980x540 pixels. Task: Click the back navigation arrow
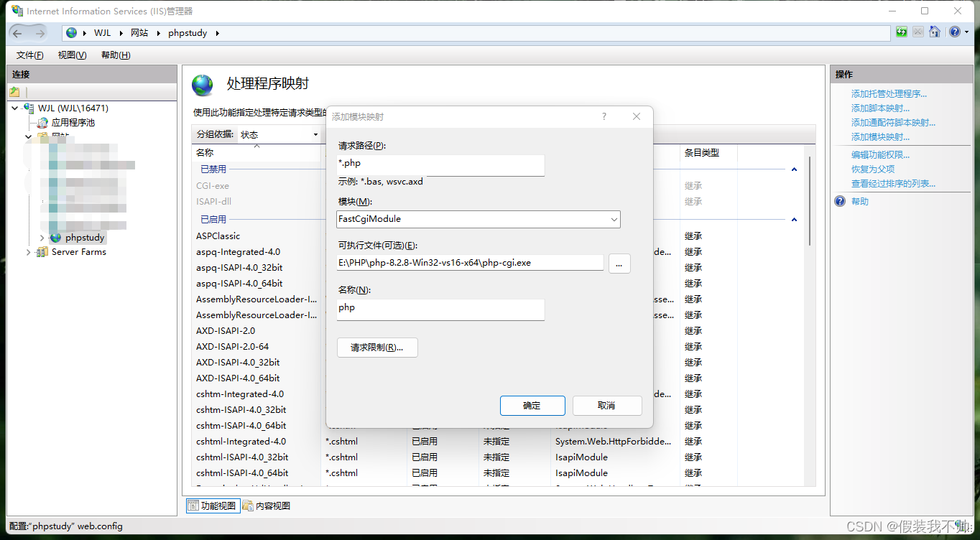point(17,33)
